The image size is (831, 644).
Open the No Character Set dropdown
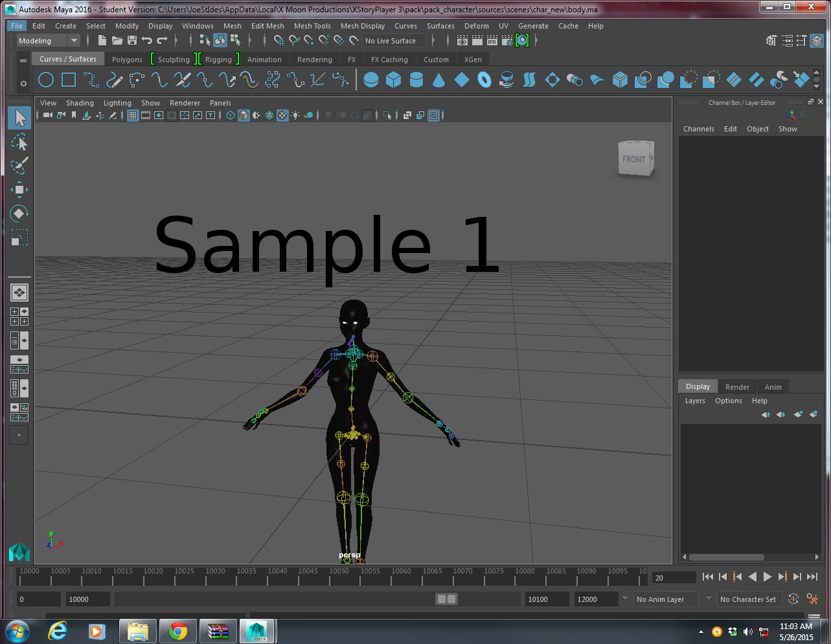click(748, 599)
